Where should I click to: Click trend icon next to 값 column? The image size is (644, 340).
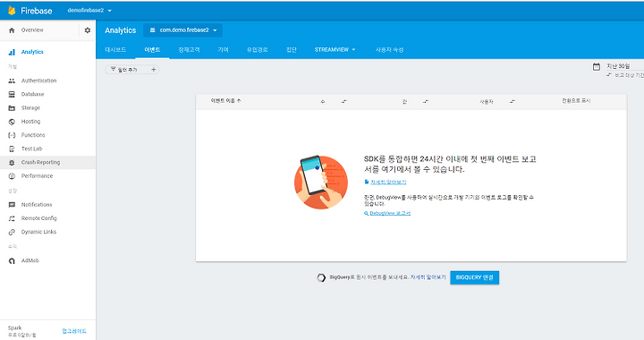click(426, 101)
